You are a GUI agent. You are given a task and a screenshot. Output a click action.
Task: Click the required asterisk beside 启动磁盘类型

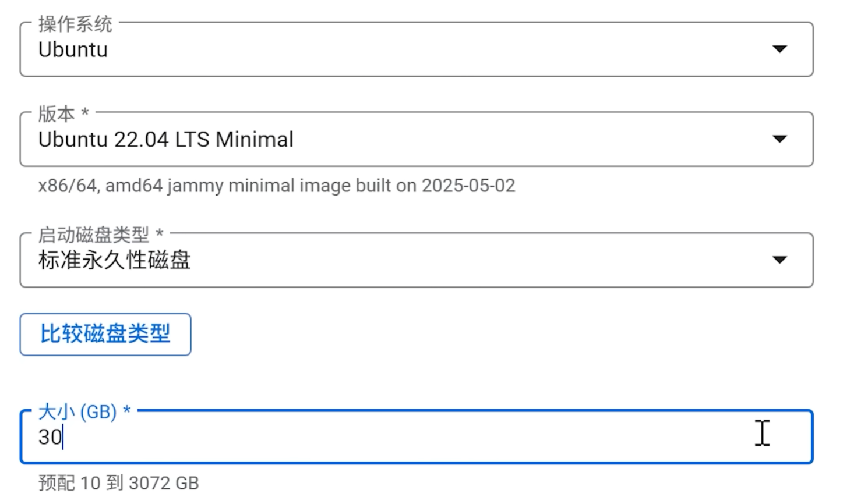pyautogui.click(x=159, y=235)
